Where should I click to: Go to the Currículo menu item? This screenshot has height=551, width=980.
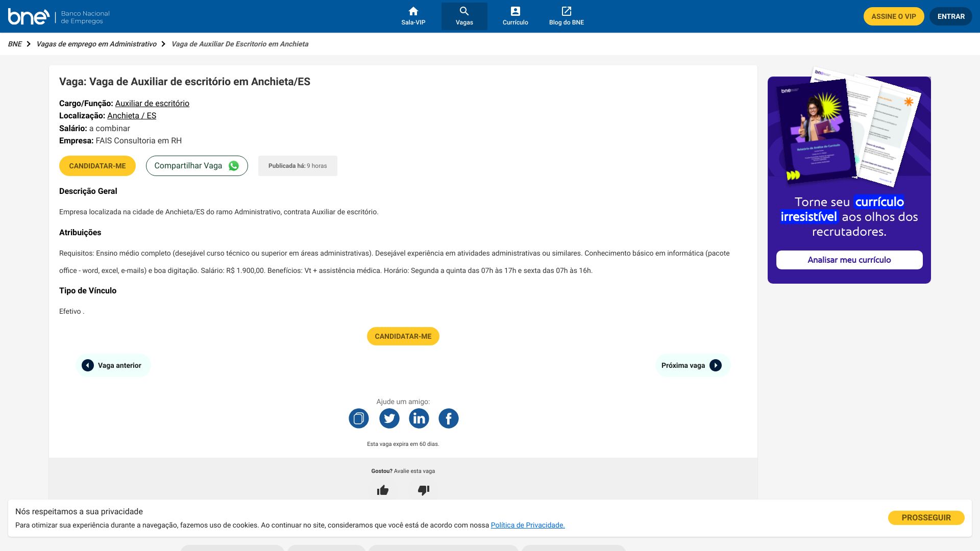[x=515, y=16]
